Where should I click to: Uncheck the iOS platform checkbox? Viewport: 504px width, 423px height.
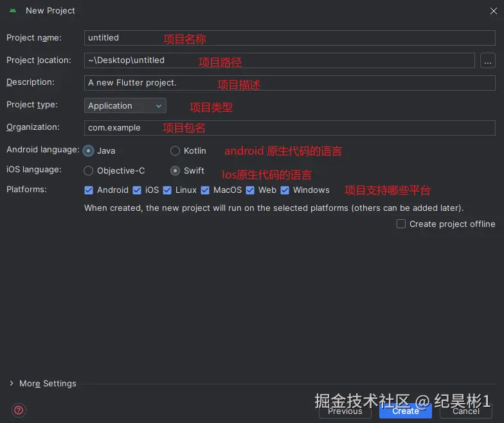[x=137, y=190]
